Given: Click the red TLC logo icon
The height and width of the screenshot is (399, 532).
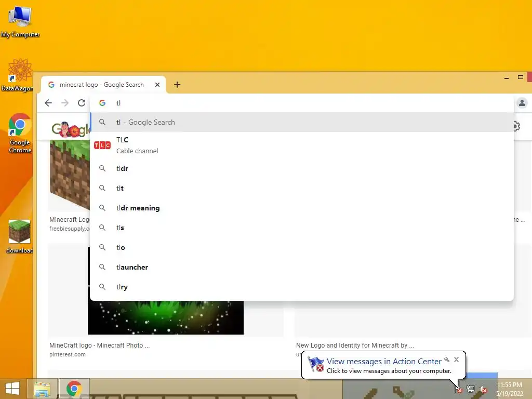Looking at the screenshot, I should 102,145.
